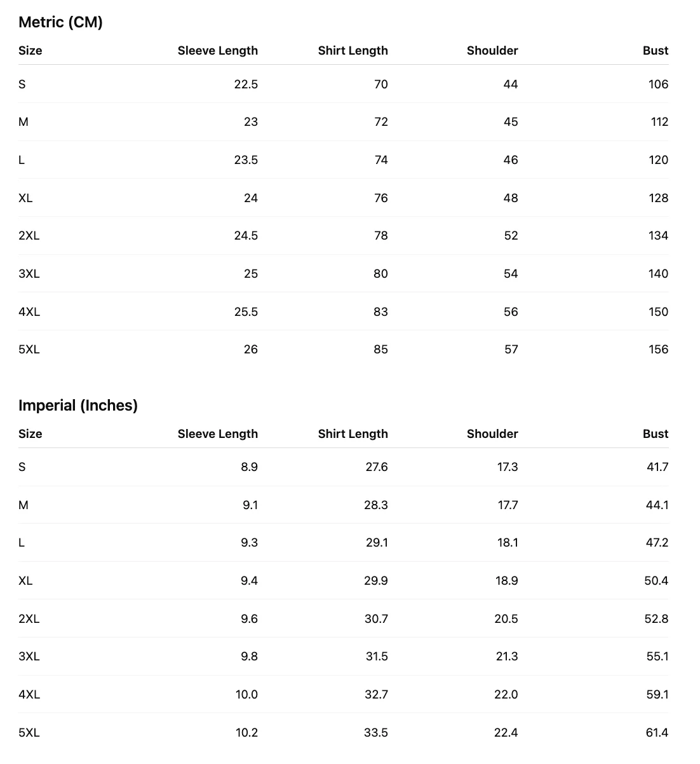Click the imperial shirt length value 28.3
The image size is (700, 764).
click(377, 505)
